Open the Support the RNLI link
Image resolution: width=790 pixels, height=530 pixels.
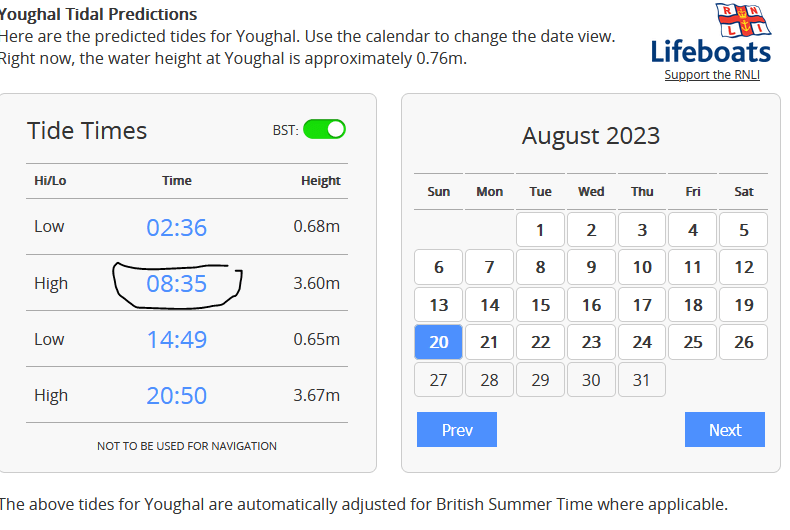pos(711,75)
